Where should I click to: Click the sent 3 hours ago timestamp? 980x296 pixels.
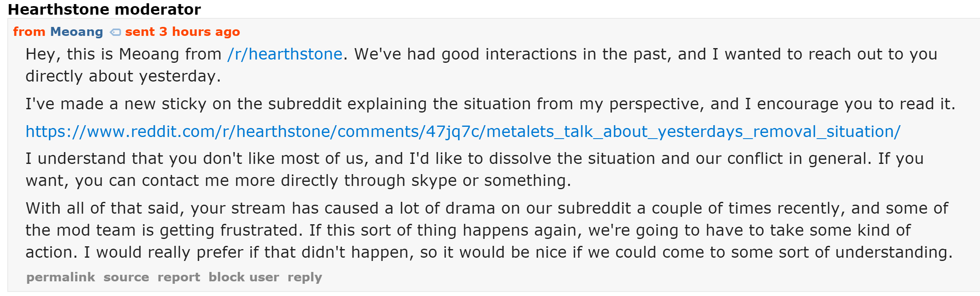[182, 31]
